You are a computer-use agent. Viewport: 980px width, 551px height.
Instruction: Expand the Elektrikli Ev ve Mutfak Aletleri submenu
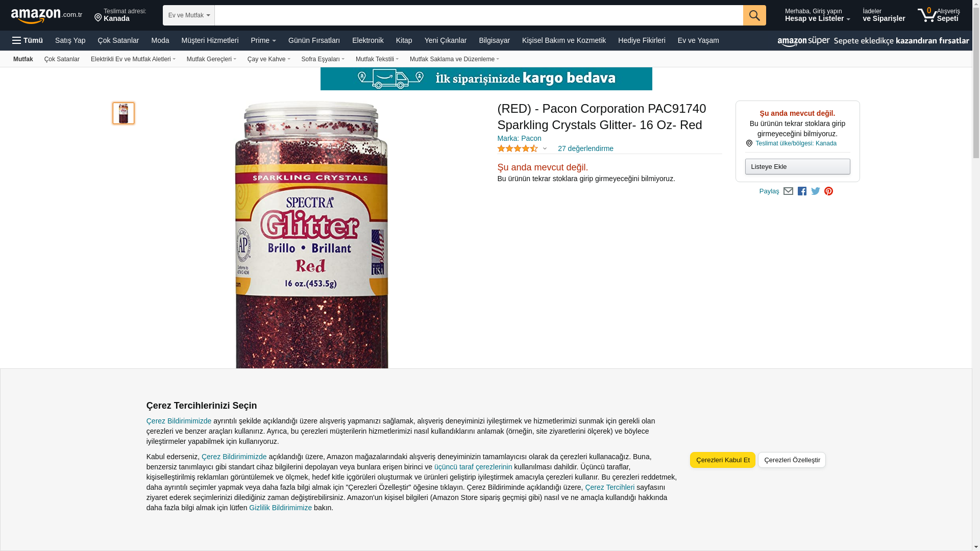pos(133,59)
